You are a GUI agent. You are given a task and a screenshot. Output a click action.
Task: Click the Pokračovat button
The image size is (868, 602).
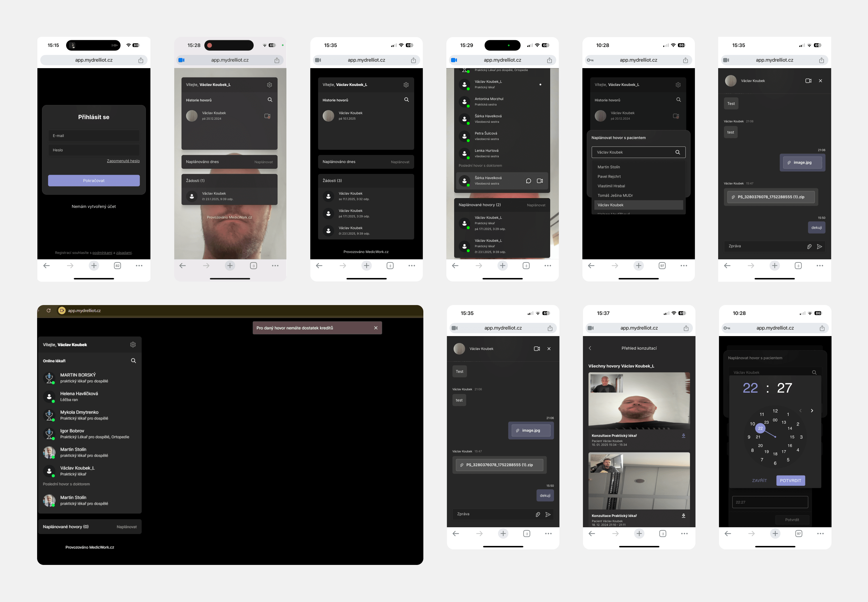(x=94, y=181)
